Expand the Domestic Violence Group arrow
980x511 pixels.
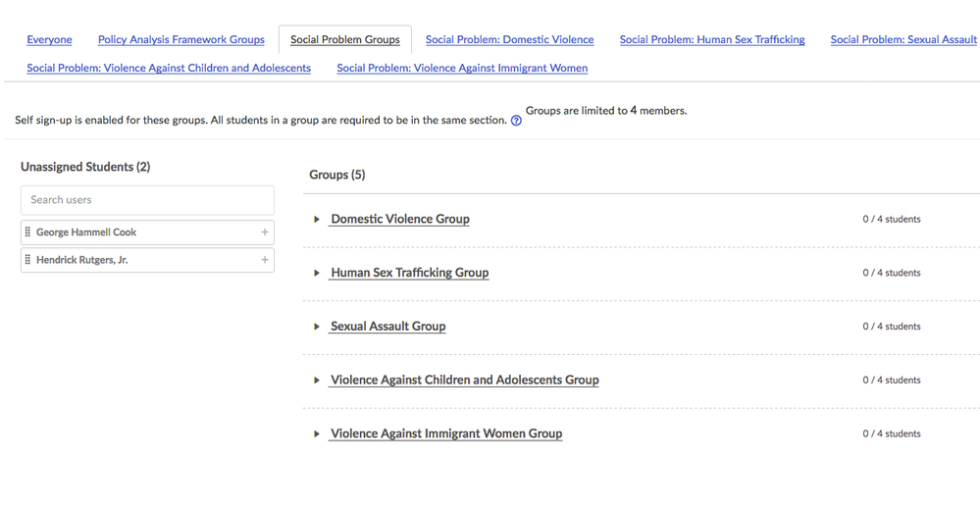pyautogui.click(x=317, y=220)
